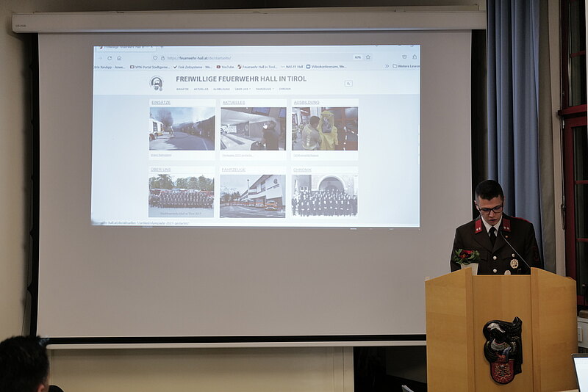Click the CHRONIK card heading link
588x392 pixels.
pyautogui.click(x=302, y=170)
